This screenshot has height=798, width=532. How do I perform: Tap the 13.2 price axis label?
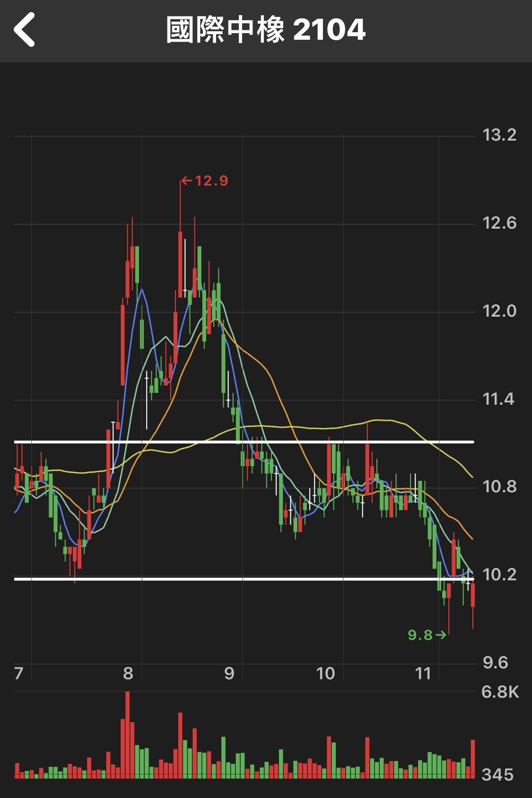click(x=499, y=135)
